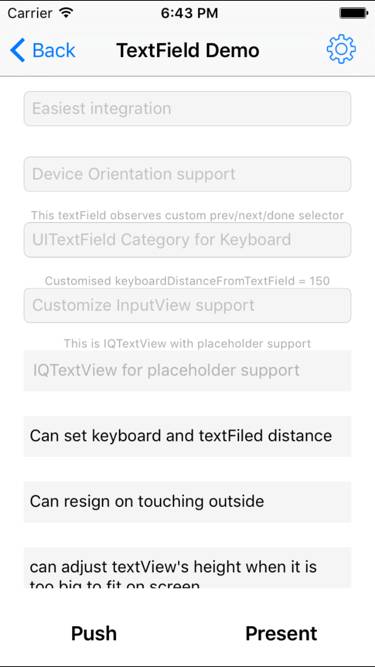
Task: Open the settings gear icon
Action: [341, 50]
